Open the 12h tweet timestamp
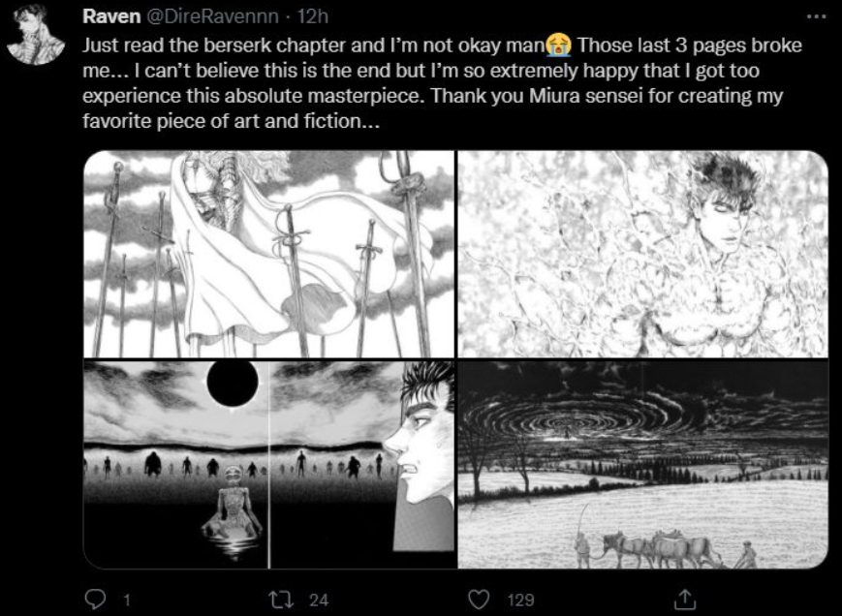The width and height of the screenshot is (842, 616). [313, 16]
